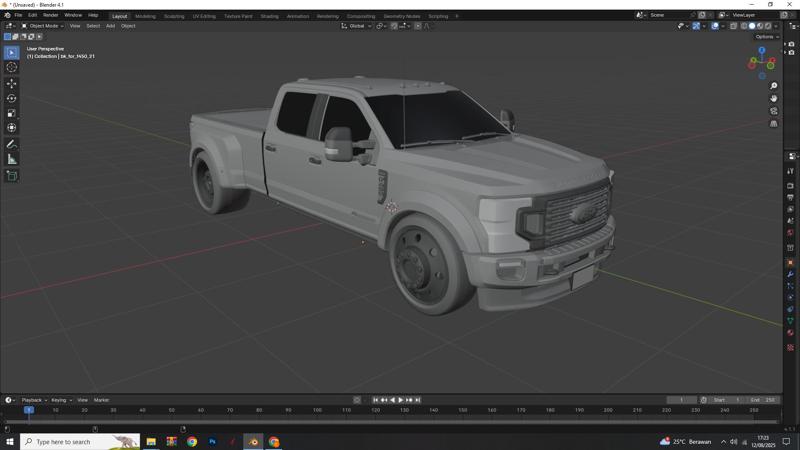800x450 pixels.
Task: Open the Material properties tab
Action: (x=790, y=333)
